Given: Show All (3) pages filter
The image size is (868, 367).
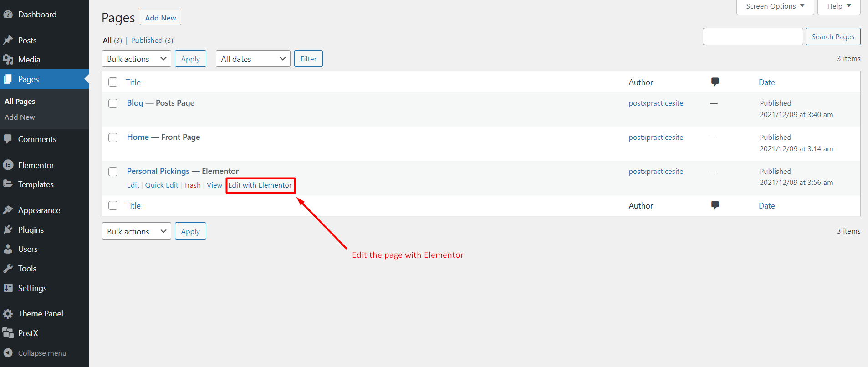Looking at the screenshot, I should click(112, 40).
